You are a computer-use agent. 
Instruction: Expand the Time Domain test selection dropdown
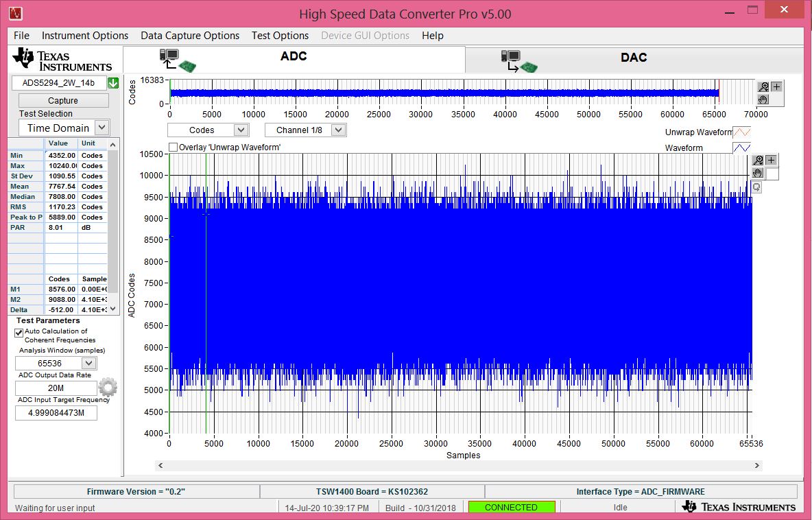pyautogui.click(x=101, y=128)
